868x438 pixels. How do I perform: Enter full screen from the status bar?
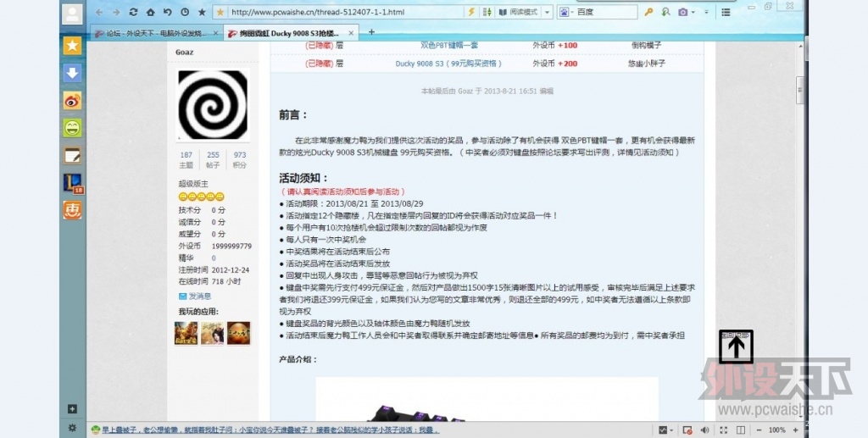point(724,430)
